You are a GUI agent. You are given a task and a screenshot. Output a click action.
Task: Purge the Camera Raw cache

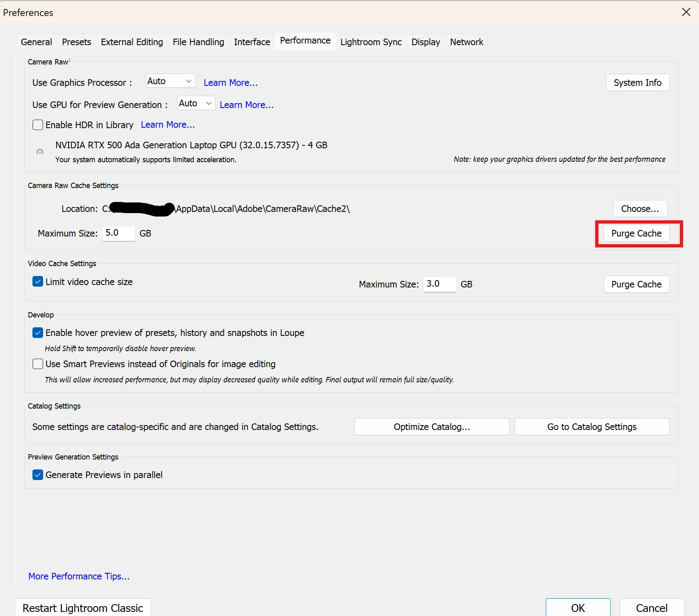[637, 233]
